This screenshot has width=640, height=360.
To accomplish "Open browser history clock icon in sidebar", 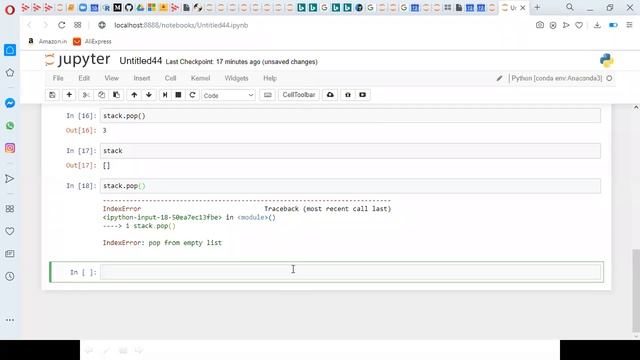I will click(10, 276).
